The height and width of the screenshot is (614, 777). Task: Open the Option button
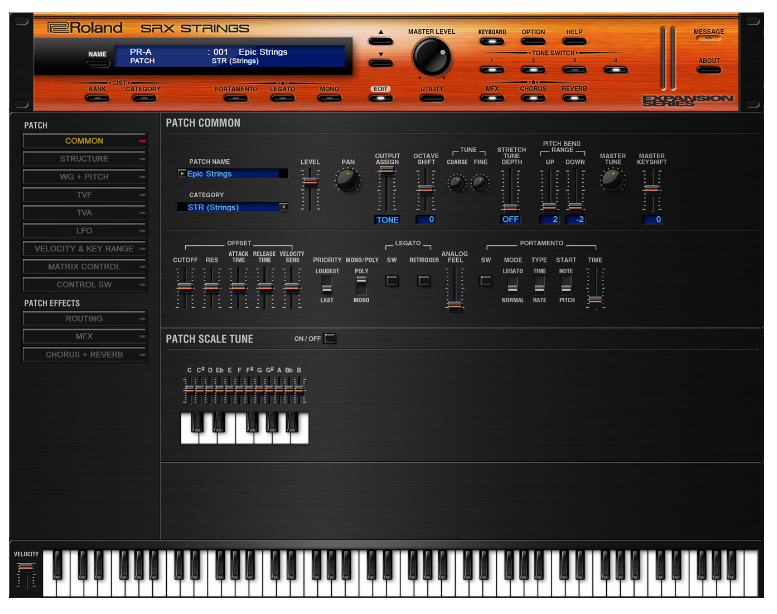point(533,42)
